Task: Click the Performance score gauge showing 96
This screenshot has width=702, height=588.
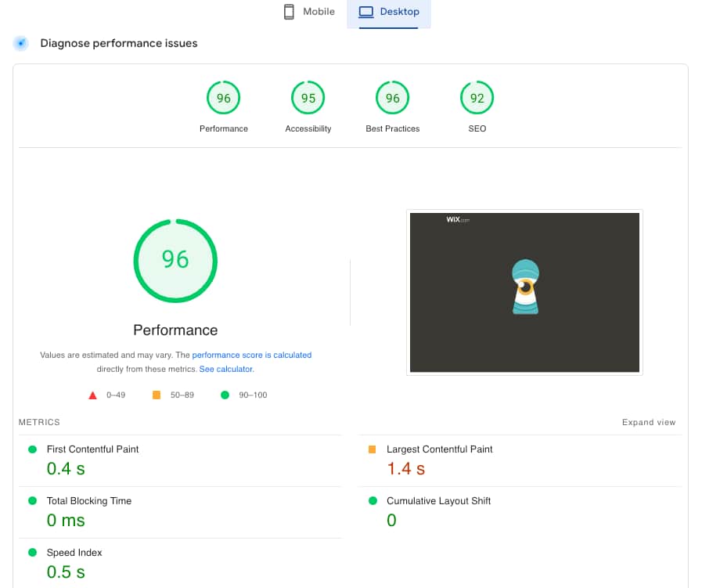Action: (223, 97)
